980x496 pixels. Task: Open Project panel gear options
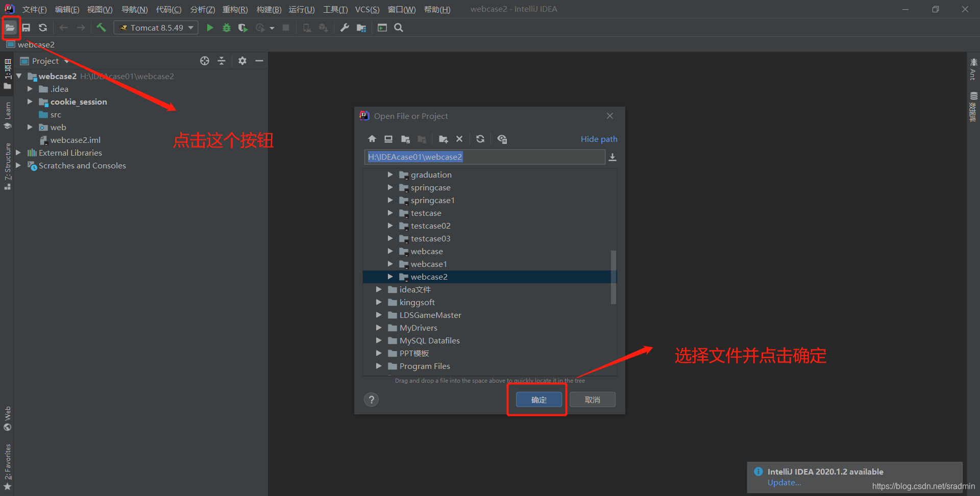(x=242, y=61)
